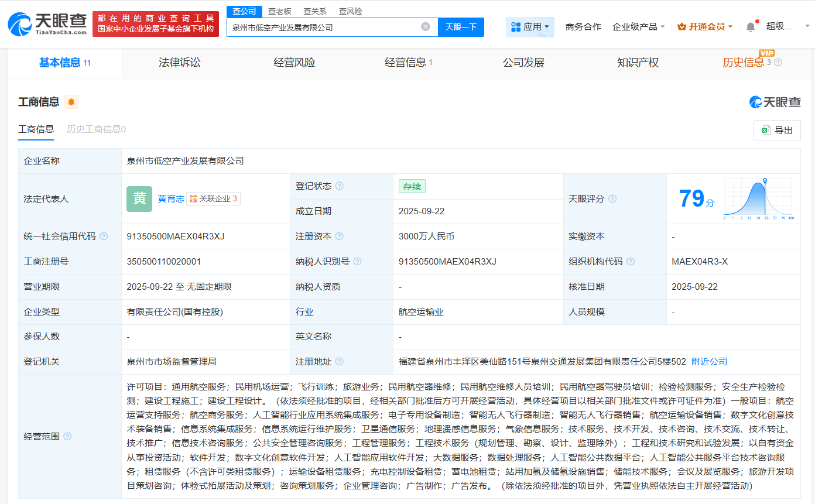Click the 天眼评分 score curve chart

click(758, 199)
